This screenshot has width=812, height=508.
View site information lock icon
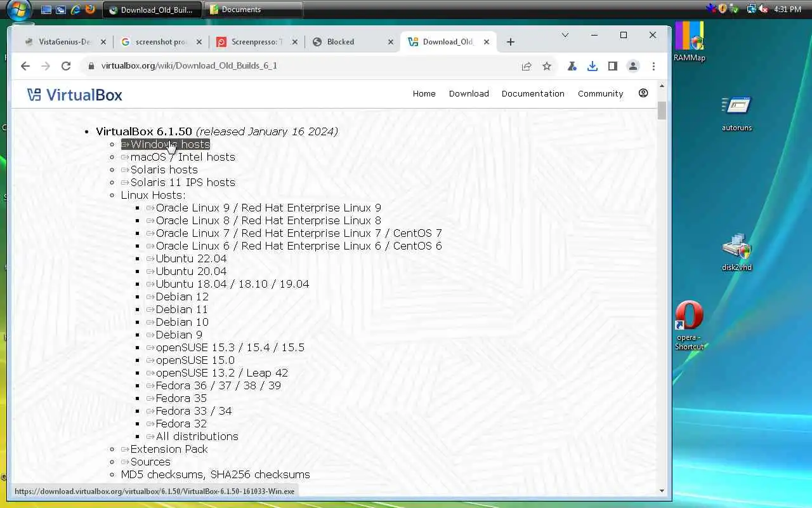(91, 66)
